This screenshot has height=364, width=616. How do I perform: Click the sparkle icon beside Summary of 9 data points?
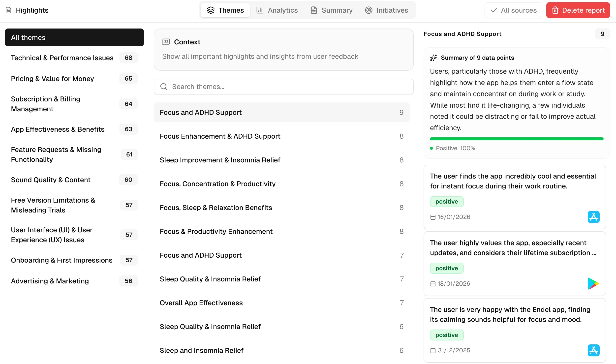pyautogui.click(x=433, y=58)
